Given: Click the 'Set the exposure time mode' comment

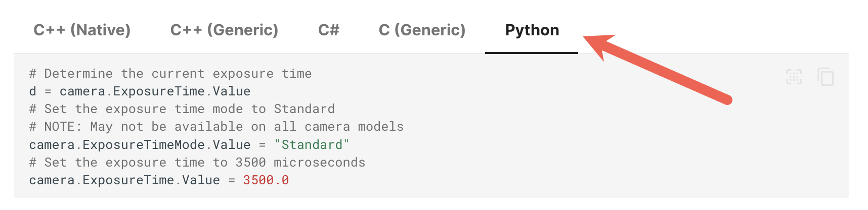Looking at the screenshot, I should point(182,109).
